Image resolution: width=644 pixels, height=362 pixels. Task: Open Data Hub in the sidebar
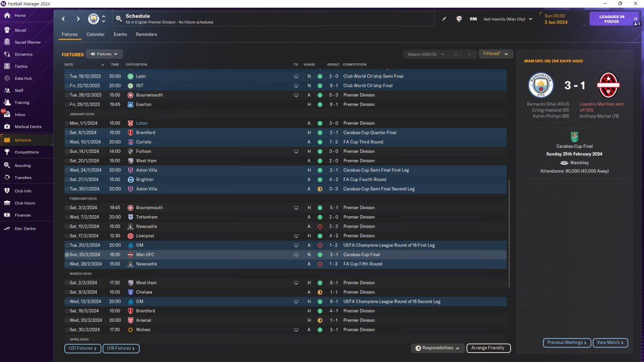(x=23, y=78)
